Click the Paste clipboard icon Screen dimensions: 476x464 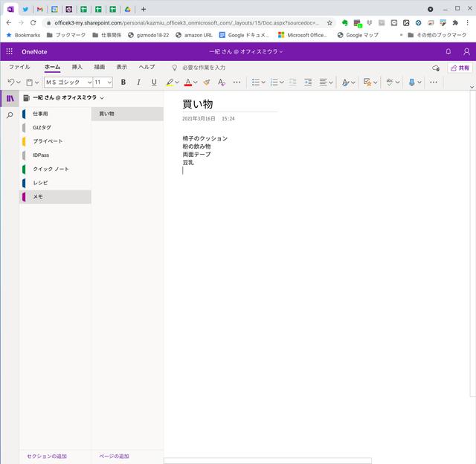[30, 83]
